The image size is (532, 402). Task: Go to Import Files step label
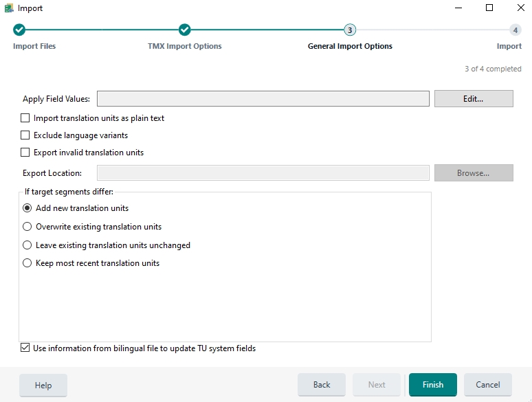[x=34, y=46]
